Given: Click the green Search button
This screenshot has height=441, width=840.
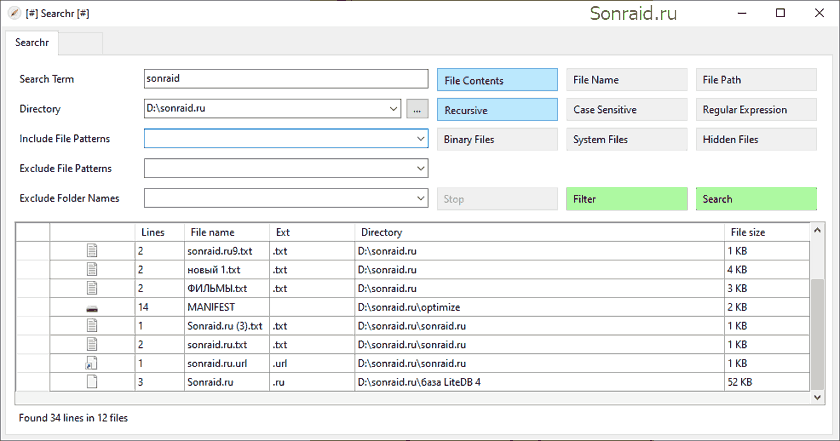Looking at the screenshot, I should 756,199.
